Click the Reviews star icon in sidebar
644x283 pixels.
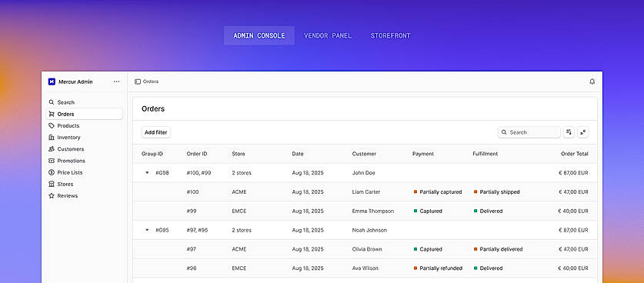[x=52, y=196]
